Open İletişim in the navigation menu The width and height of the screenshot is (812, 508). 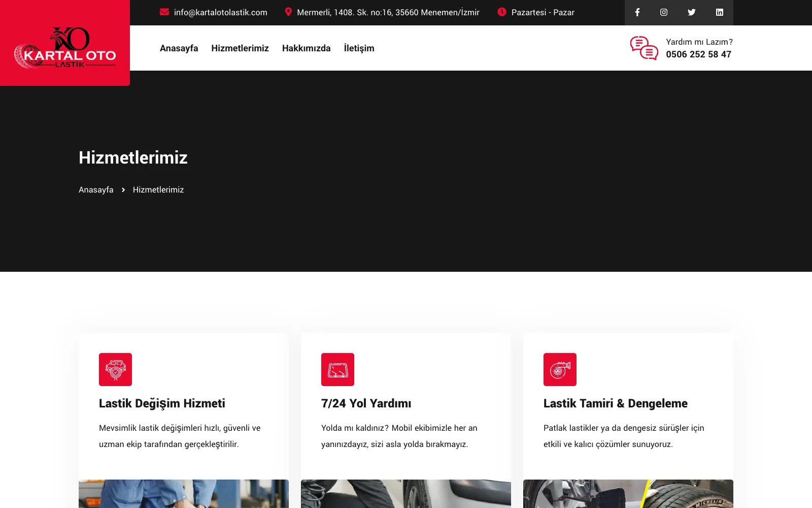[x=359, y=48]
